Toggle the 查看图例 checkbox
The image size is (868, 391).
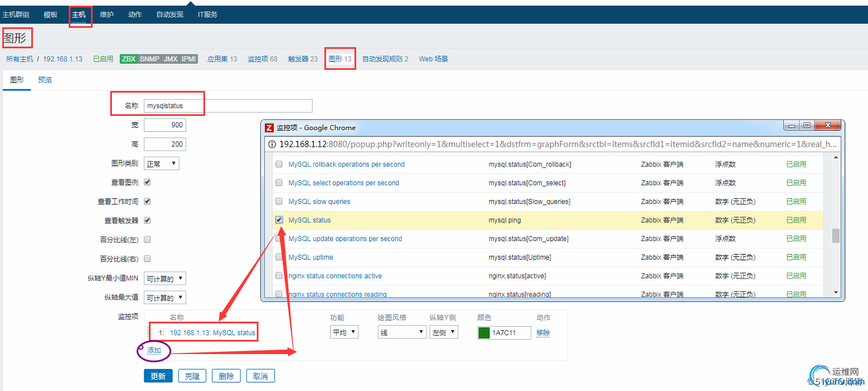(x=147, y=182)
